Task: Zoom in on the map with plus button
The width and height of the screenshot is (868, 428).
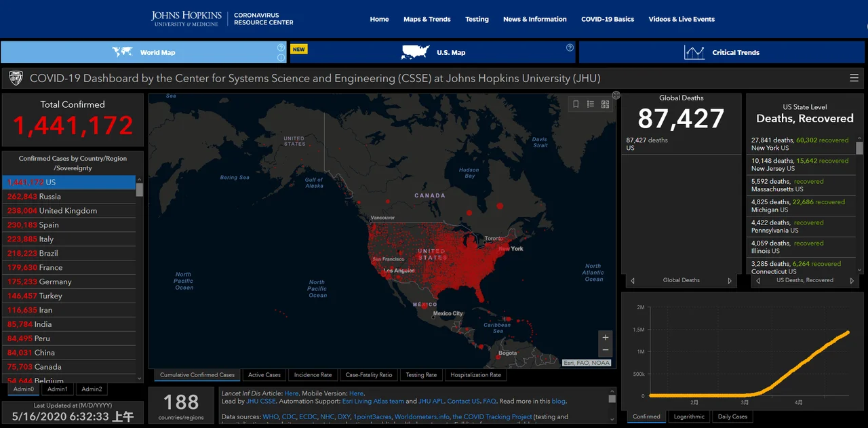Action: pos(606,337)
